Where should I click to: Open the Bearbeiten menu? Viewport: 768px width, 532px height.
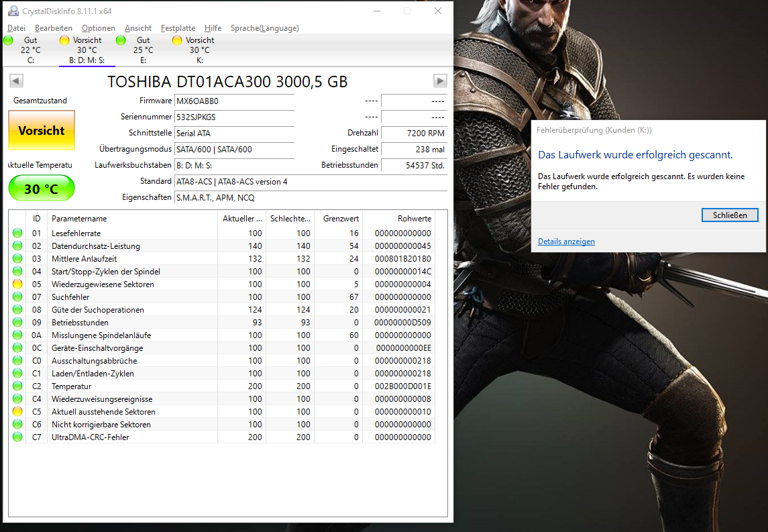coord(54,28)
